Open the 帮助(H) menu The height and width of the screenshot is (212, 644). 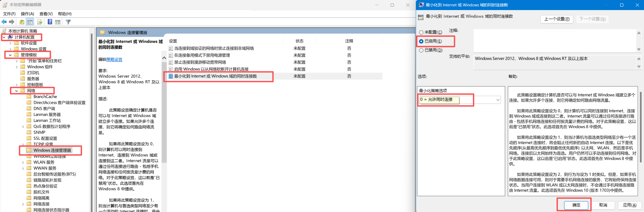point(65,14)
